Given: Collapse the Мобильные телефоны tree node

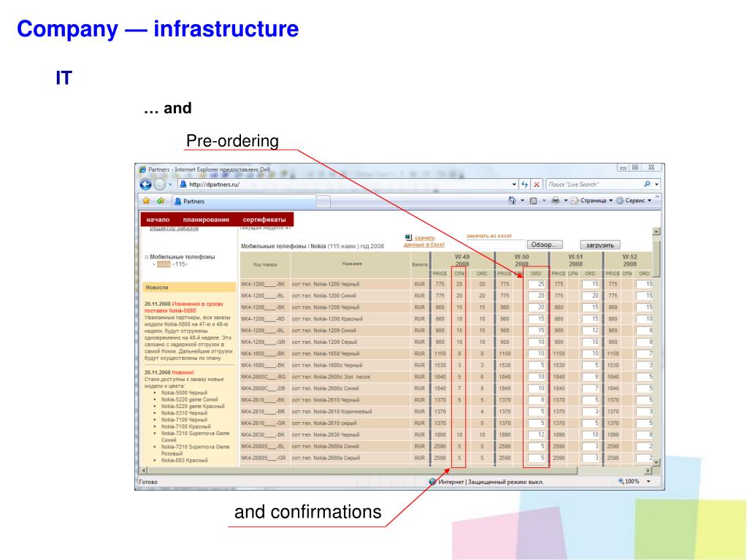Looking at the screenshot, I should coord(147,257).
